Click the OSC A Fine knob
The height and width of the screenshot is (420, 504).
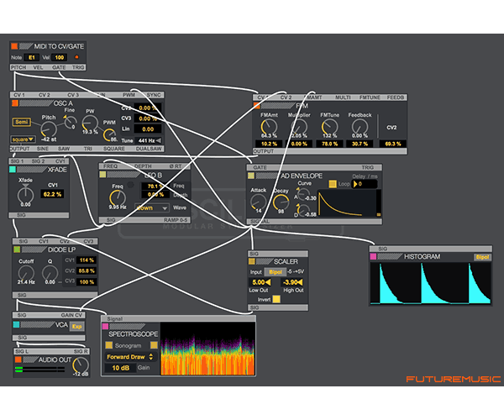[x=71, y=122]
